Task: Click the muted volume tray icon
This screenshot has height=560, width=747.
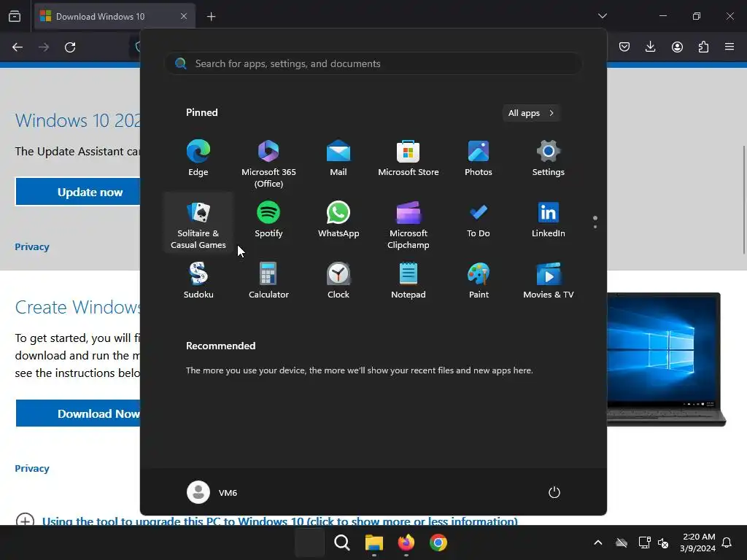Action: point(662,542)
